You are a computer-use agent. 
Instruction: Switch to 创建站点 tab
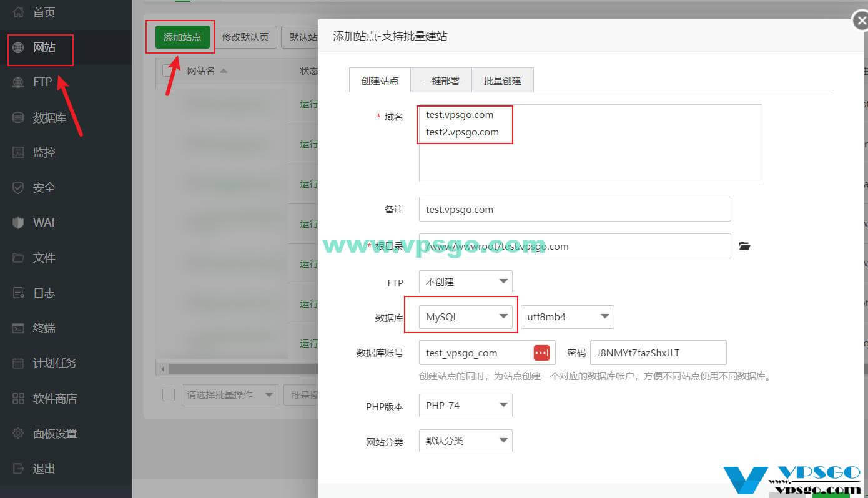(380, 81)
